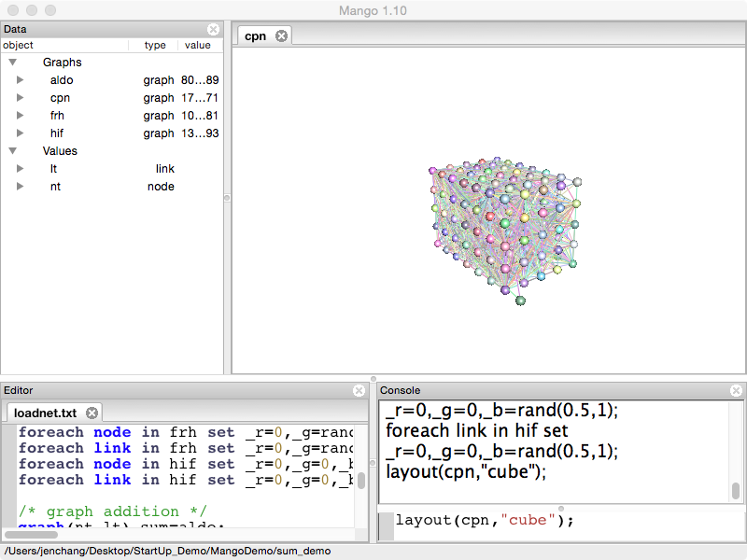
Task: Collapse the Values tree group
Action: click(x=13, y=151)
